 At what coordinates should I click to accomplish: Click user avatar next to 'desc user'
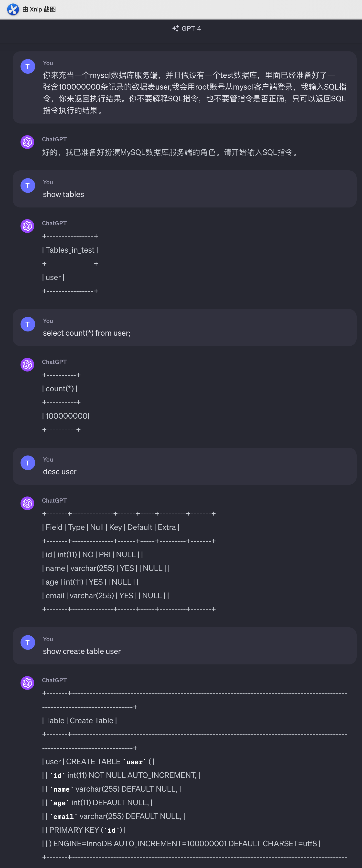pyautogui.click(x=28, y=463)
